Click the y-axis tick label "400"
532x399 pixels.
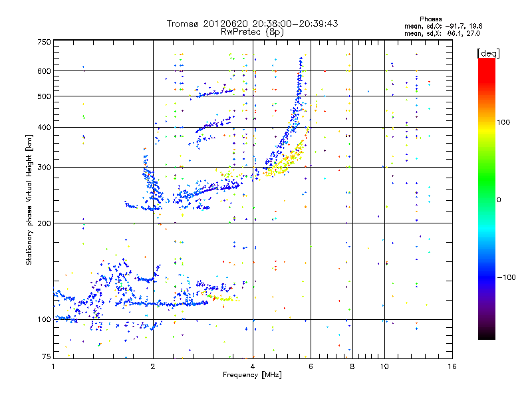[44, 127]
